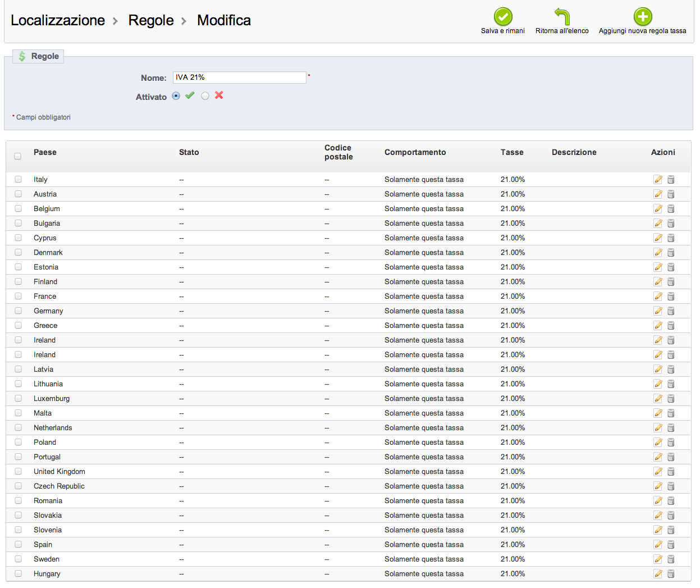This screenshot has width=700, height=588.
Task: Click the Ritorna all'elenco arrow icon
Action: click(x=562, y=16)
